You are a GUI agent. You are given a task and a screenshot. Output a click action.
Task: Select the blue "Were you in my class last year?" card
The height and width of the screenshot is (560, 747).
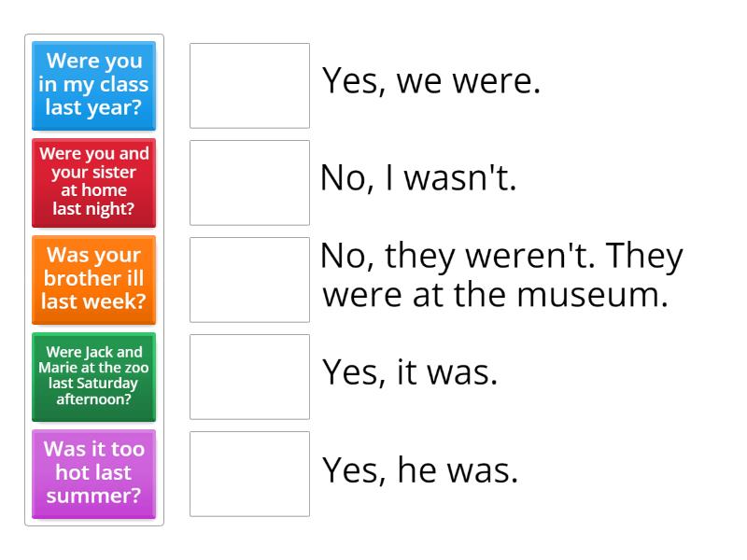93,86
